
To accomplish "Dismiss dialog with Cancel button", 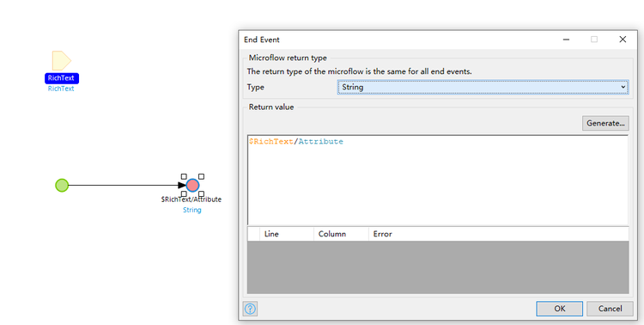I will pos(610,309).
